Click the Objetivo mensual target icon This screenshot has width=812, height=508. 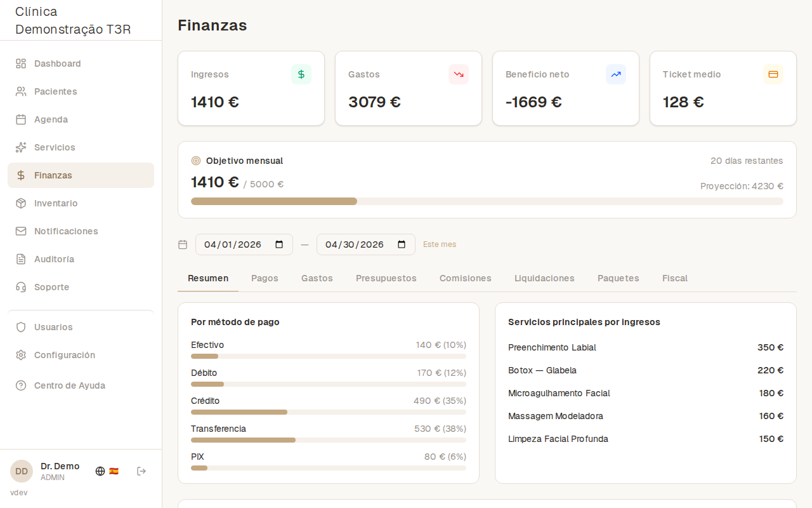(195, 161)
